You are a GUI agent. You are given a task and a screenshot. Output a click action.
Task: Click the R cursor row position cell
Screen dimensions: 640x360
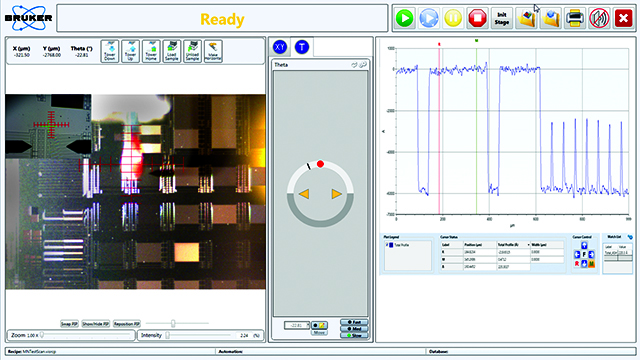click(x=480, y=252)
